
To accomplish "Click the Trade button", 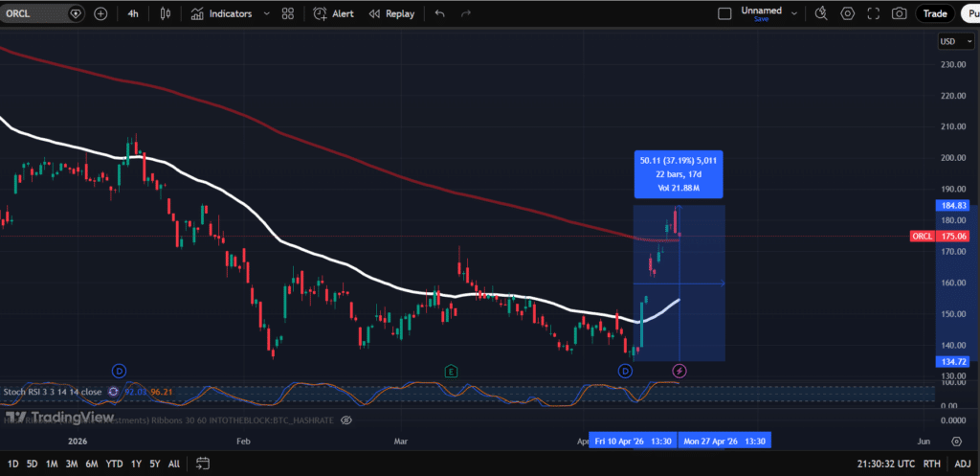I will pyautogui.click(x=935, y=13).
